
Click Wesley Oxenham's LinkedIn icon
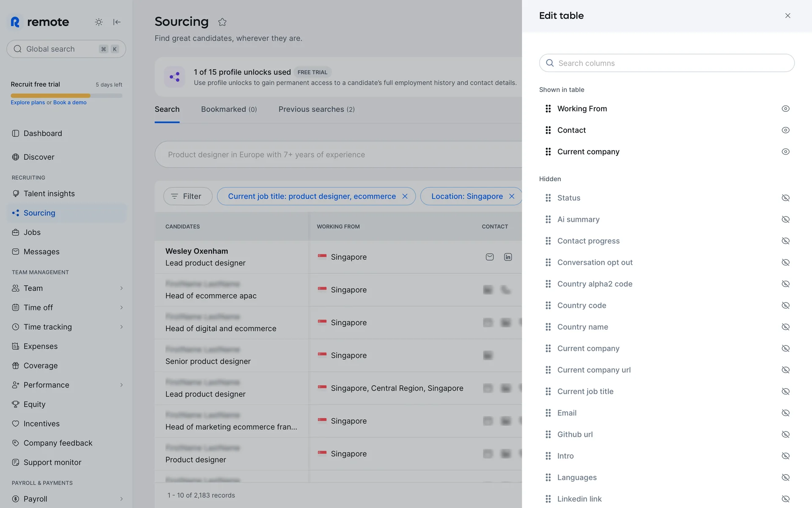tap(508, 257)
